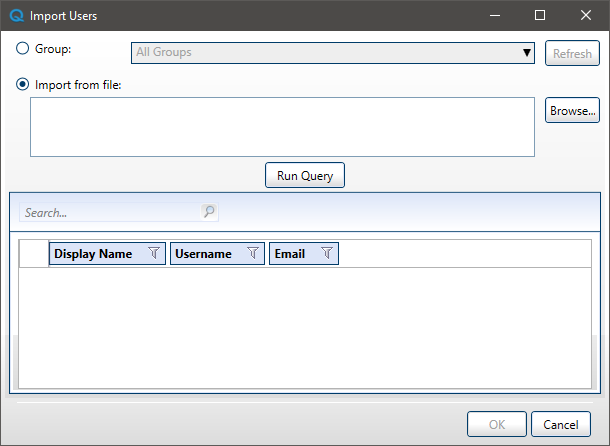Click the app logo in the title bar

tap(16, 16)
